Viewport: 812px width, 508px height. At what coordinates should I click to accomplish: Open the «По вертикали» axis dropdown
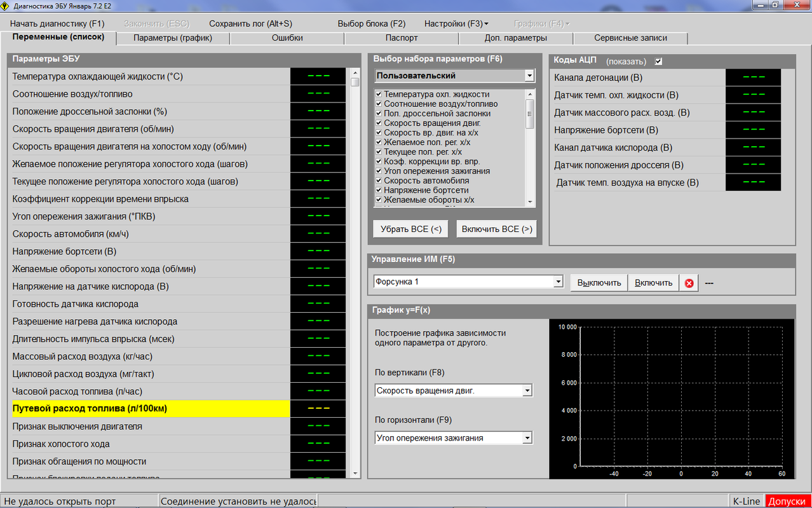(527, 390)
